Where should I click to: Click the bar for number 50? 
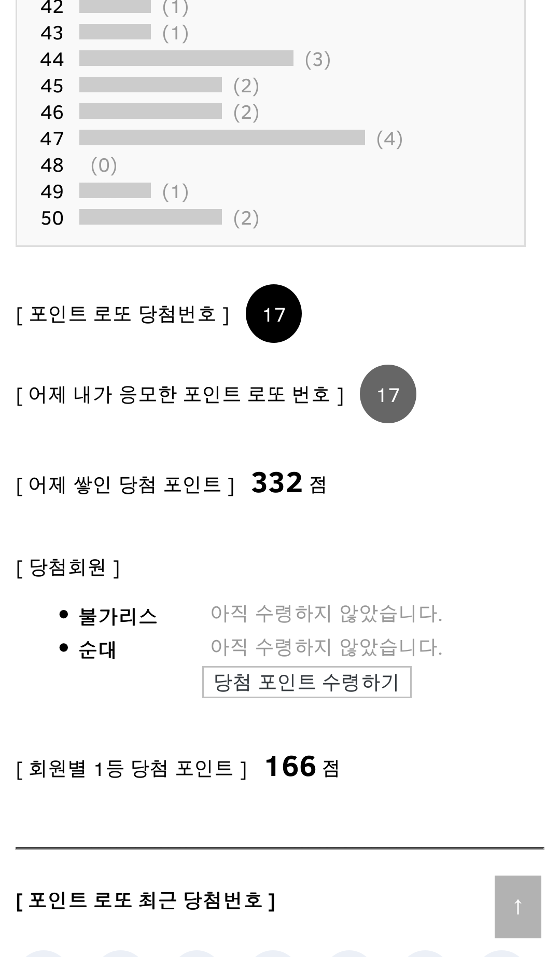tap(150, 217)
